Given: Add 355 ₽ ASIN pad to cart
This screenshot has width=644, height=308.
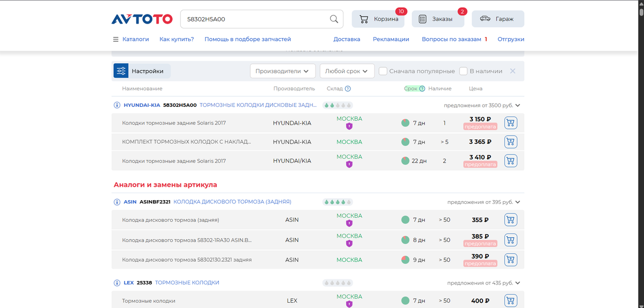Looking at the screenshot, I should click(510, 220).
